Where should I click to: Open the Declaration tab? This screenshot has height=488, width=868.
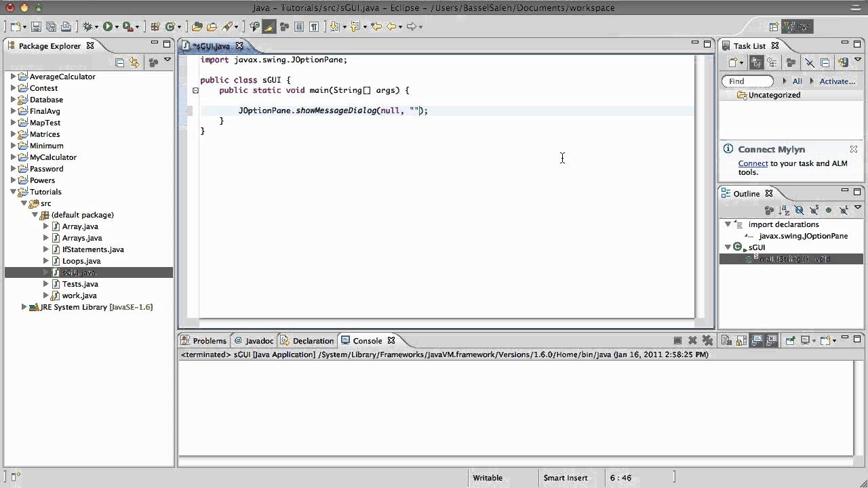(x=307, y=341)
